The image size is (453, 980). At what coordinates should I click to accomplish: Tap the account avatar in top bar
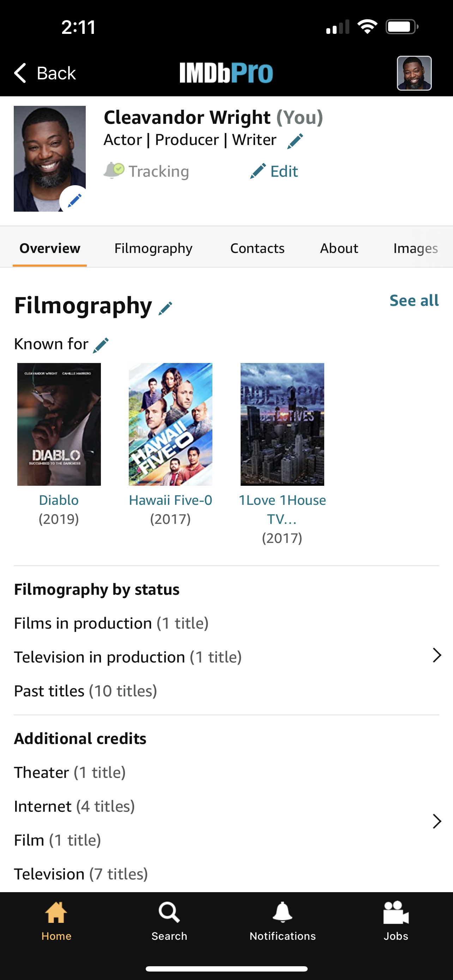pyautogui.click(x=414, y=73)
